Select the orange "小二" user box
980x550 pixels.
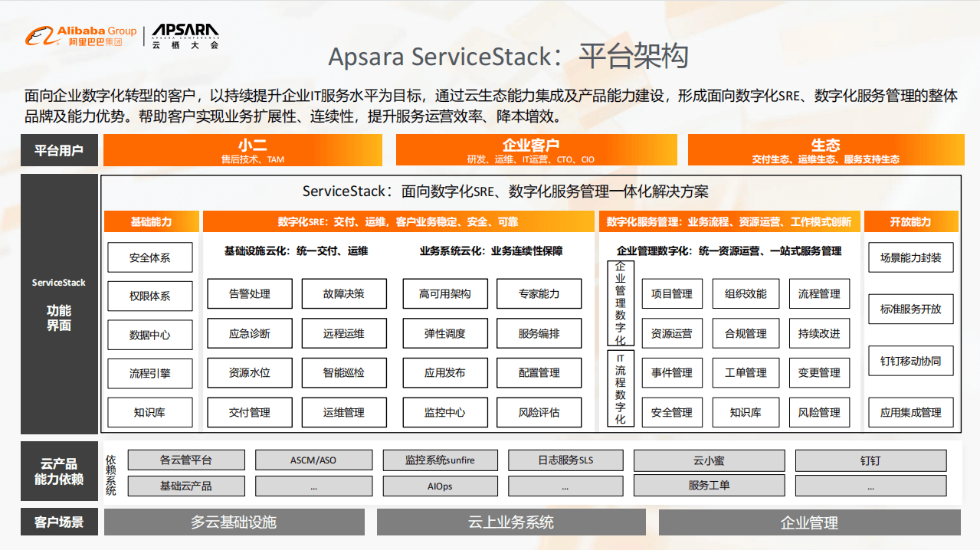click(x=242, y=150)
